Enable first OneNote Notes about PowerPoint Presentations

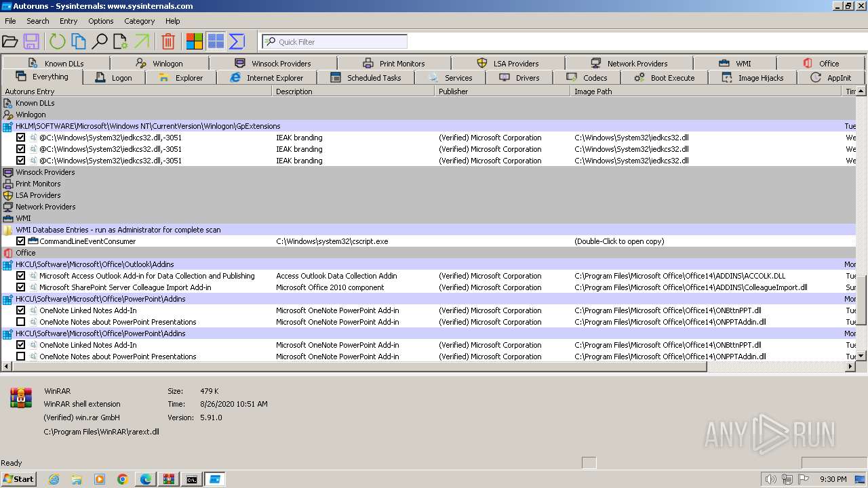click(x=20, y=322)
